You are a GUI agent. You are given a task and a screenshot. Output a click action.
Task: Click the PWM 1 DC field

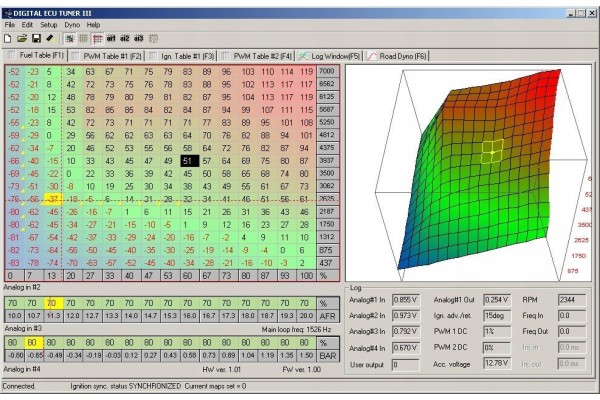coord(497,331)
